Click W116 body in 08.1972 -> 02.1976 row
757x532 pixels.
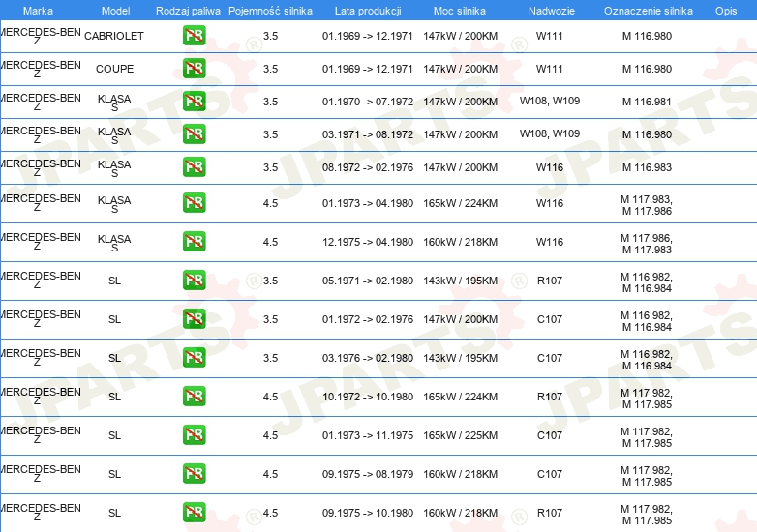click(x=550, y=167)
